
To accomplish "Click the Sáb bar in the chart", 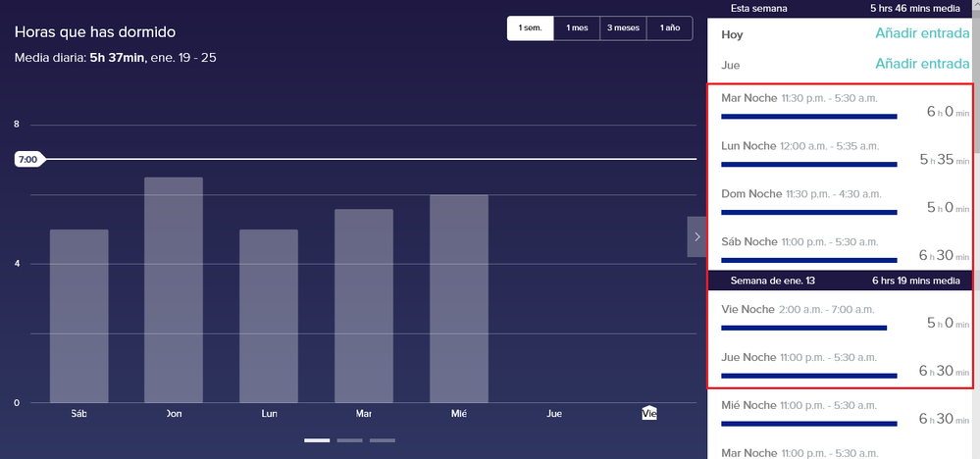I will (78, 316).
